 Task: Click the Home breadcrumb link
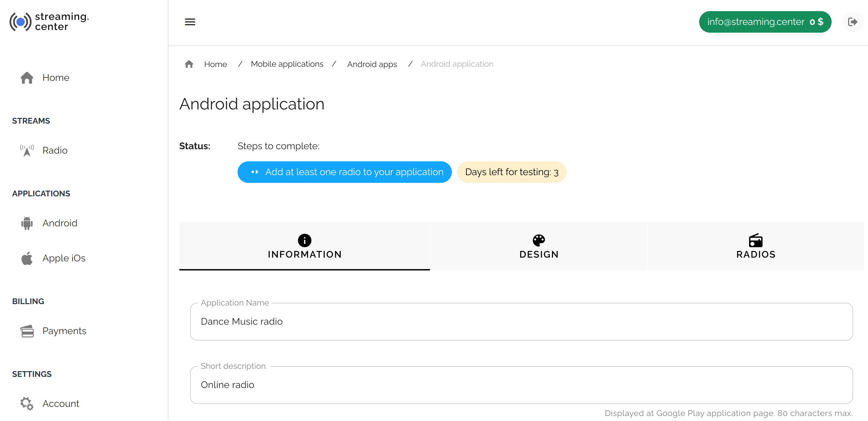pos(216,64)
